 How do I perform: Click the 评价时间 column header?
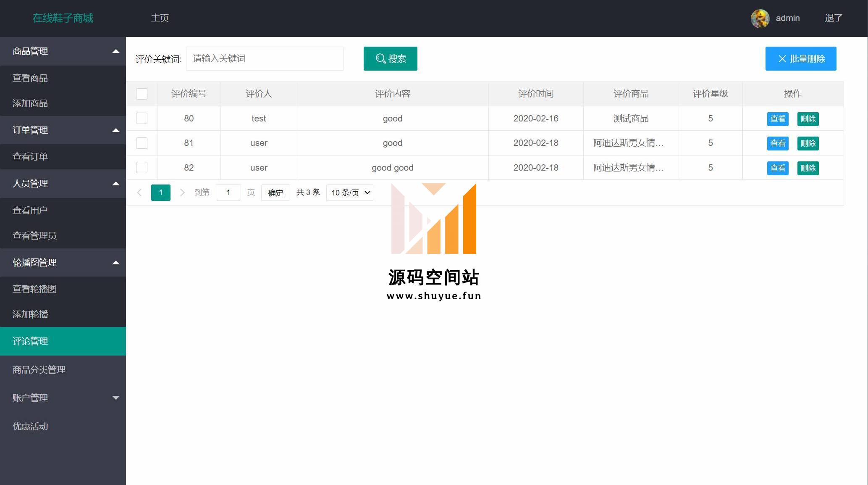[x=536, y=94]
